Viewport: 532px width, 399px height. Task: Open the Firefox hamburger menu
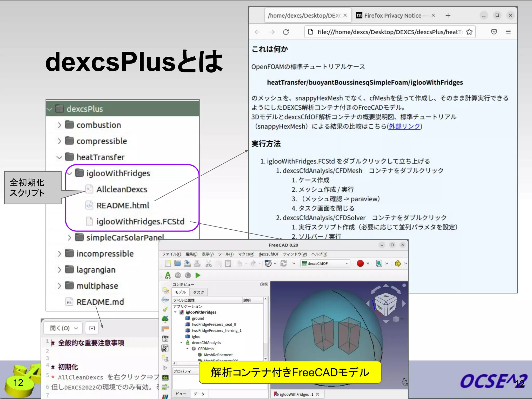click(508, 32)
